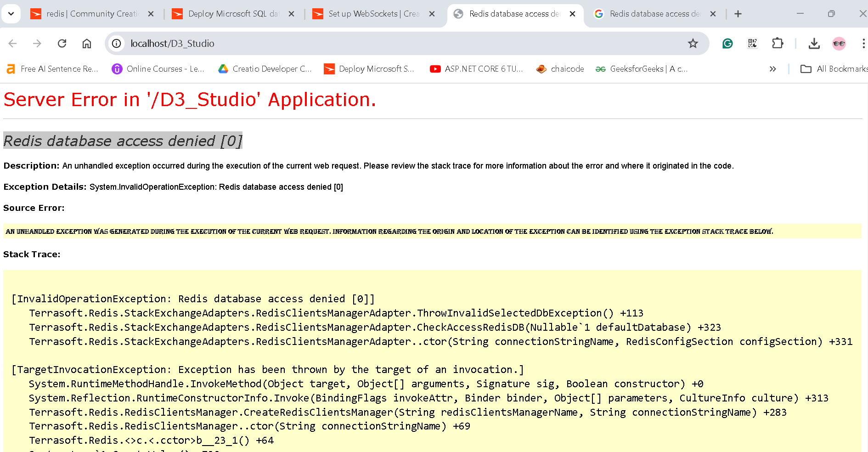Open the Grammarly extension icon
Viewport: 868px width, 452px height.
point(727,43)
